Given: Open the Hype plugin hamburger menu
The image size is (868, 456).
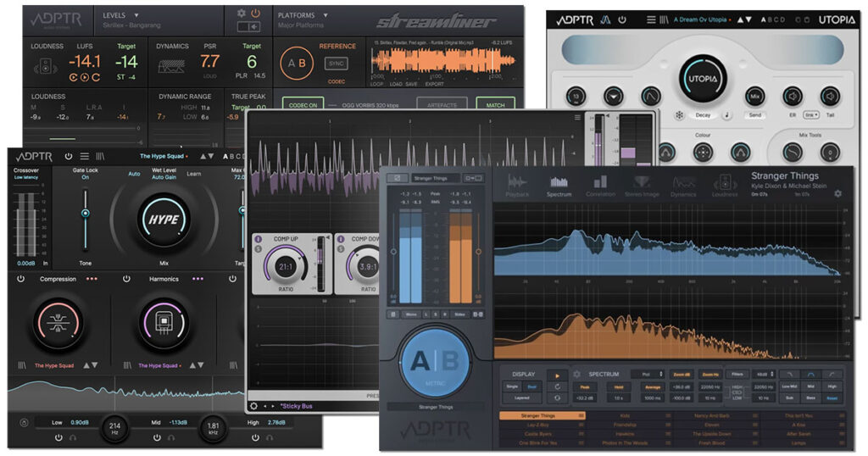Looking at the screenshot, I should (x=84, y=157).
